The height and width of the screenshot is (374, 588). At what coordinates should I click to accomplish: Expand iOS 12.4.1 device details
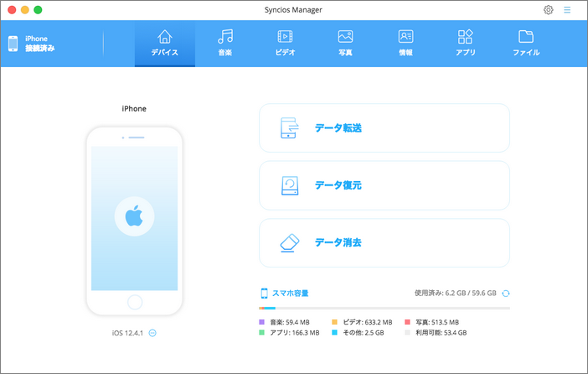point(153,334)
